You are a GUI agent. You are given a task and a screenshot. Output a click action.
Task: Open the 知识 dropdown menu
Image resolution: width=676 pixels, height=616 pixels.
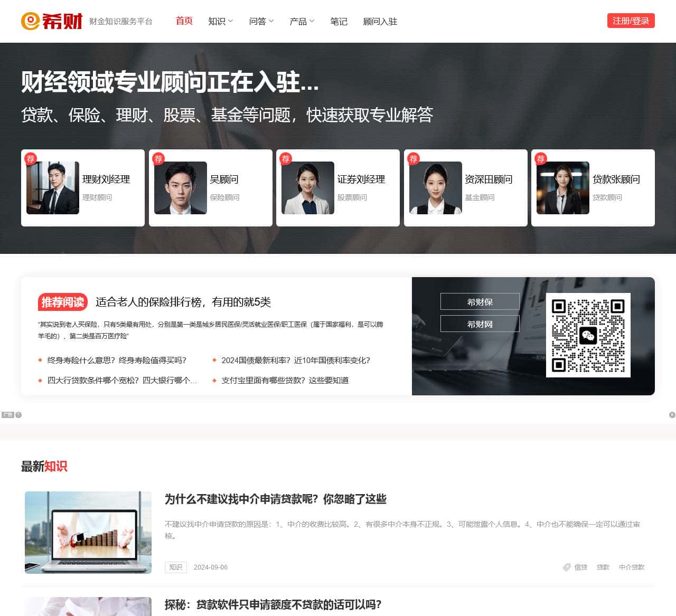[219, 22]
